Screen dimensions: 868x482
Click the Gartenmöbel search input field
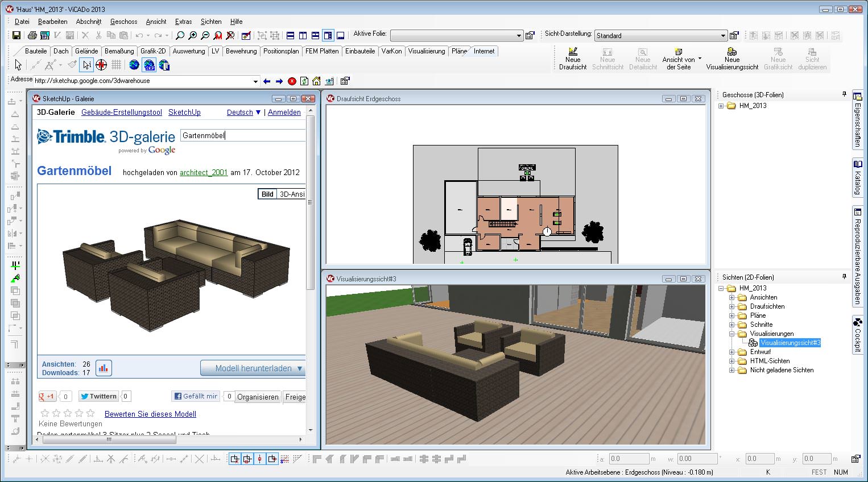coord(243,135)
